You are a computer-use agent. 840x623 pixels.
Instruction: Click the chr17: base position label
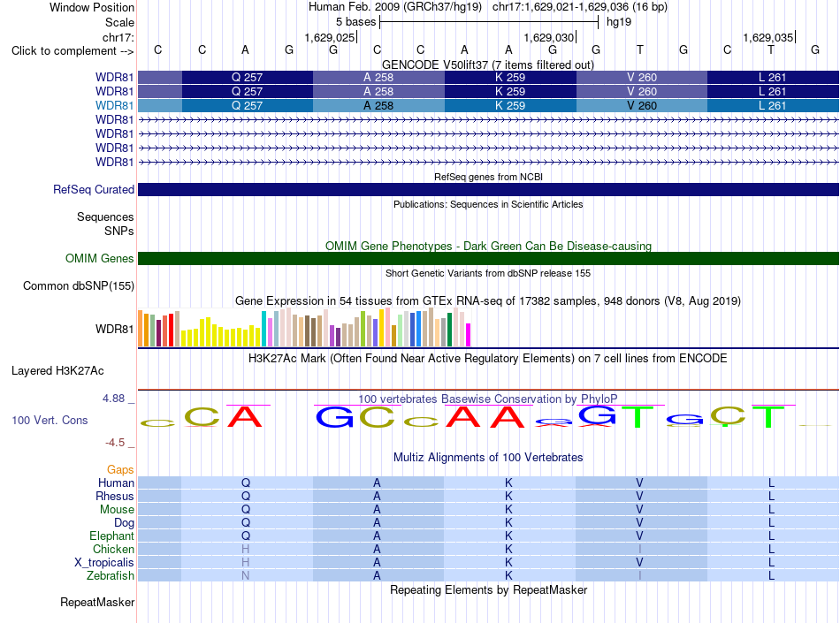[118, 37]
